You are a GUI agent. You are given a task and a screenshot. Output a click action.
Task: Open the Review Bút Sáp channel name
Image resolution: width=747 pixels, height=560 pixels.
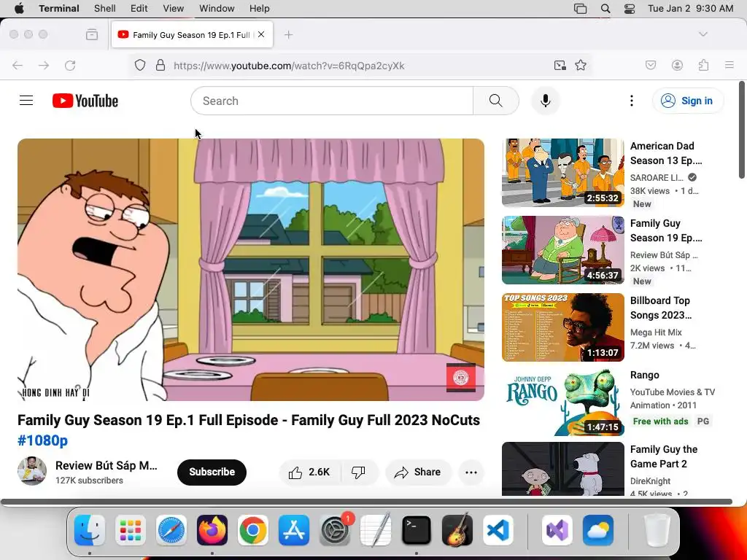tap(107, 465)
